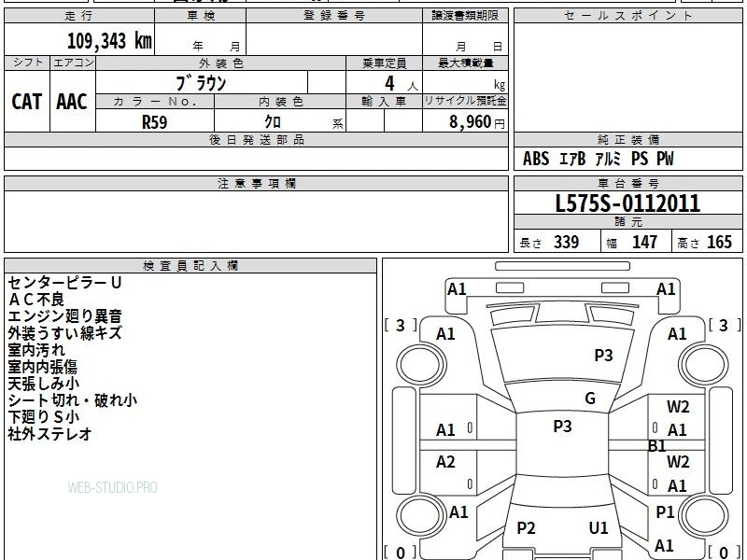
Task: Click the セールスポイント header
Action: [627, 16]
